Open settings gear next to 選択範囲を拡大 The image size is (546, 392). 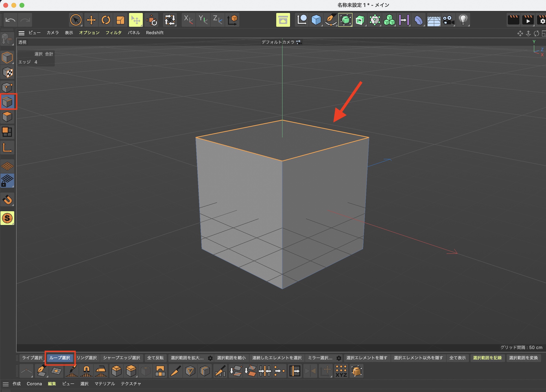coord(210,358)
